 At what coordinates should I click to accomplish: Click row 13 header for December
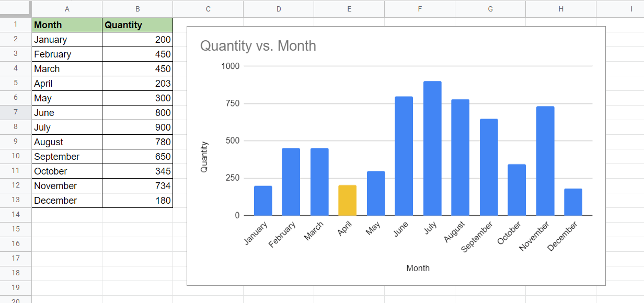pos(16,200)
